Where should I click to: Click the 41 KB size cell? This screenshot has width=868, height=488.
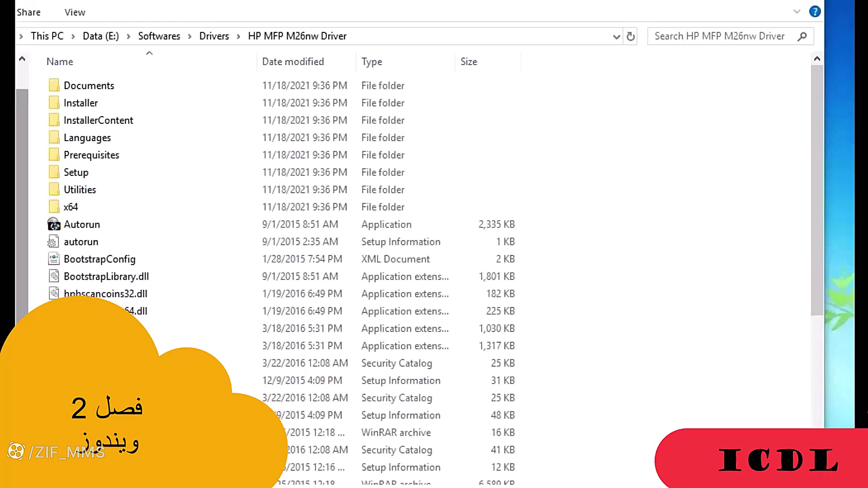503,450
